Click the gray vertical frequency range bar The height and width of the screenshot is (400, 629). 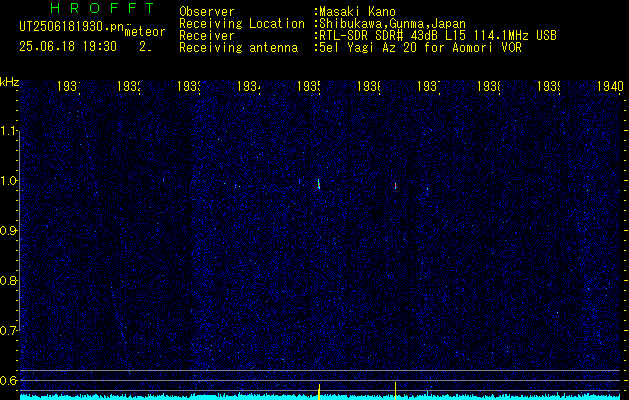pos(19,231)
